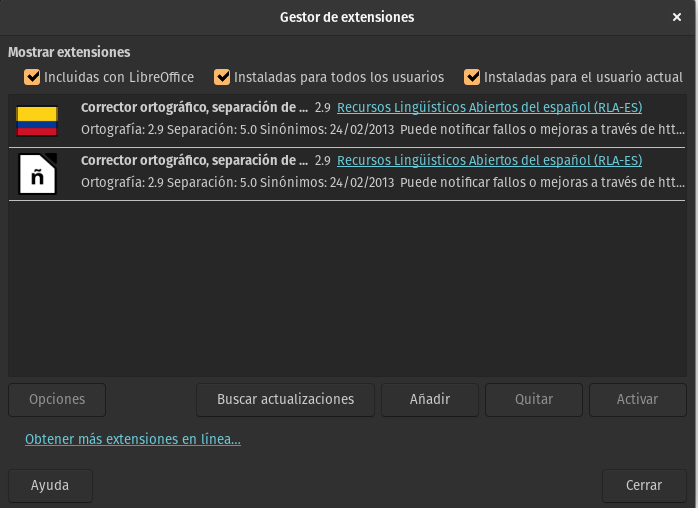698x508 pixels.
Task: Click the Cerrar button
Action: [x=644, y=485]
